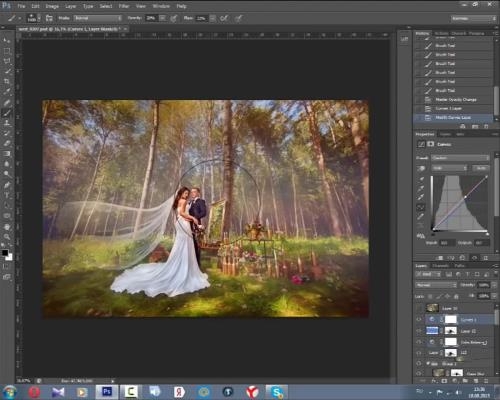Select the Eyedropper tool in left toolbar
The height and width of the screenshot is (400, 500).
pos(7,91)
